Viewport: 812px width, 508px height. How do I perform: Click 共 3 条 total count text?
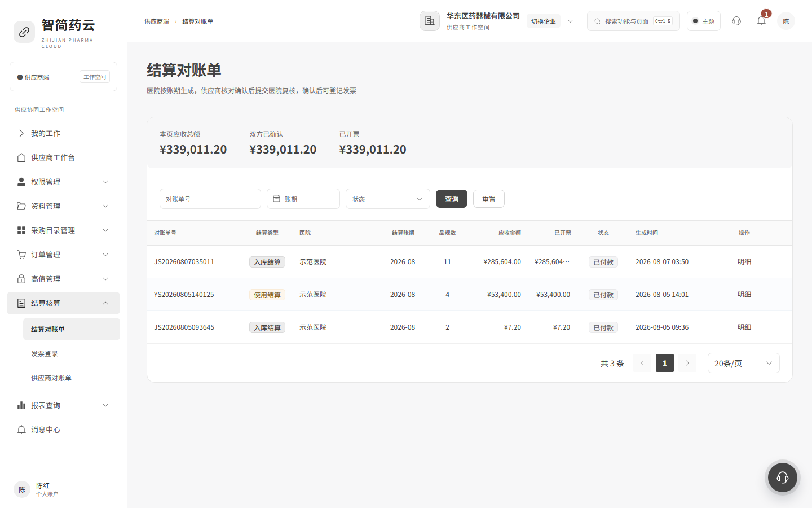(612, 363)
